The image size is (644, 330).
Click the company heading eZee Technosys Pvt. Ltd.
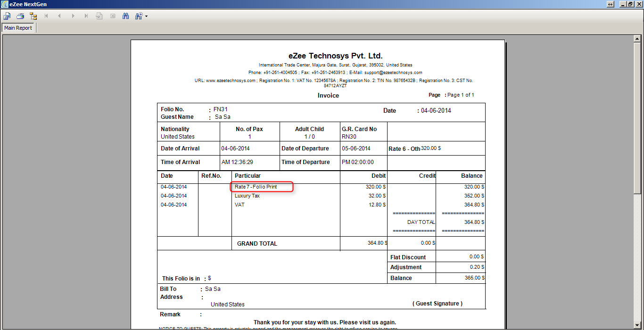[x=336, y=56]
